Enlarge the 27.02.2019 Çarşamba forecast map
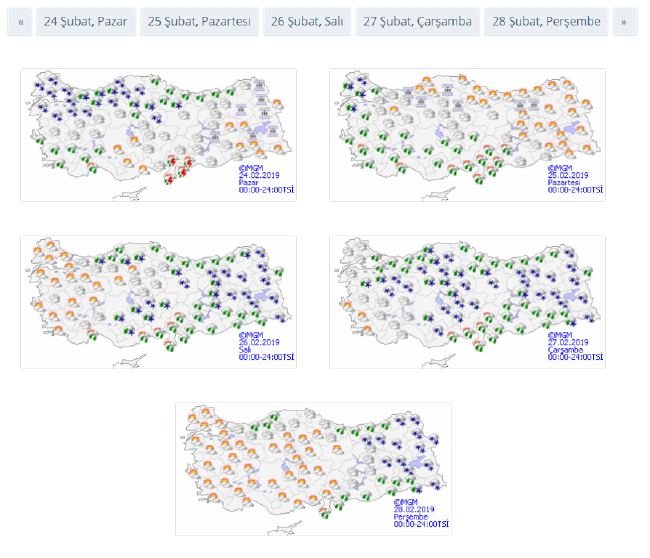 pos(467,301)
